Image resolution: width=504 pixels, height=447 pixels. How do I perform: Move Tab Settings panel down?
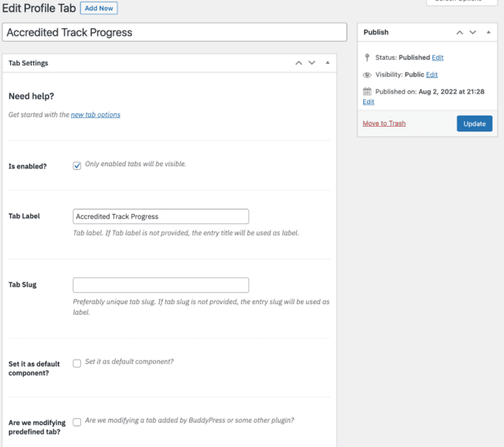(x=312, y=63)
